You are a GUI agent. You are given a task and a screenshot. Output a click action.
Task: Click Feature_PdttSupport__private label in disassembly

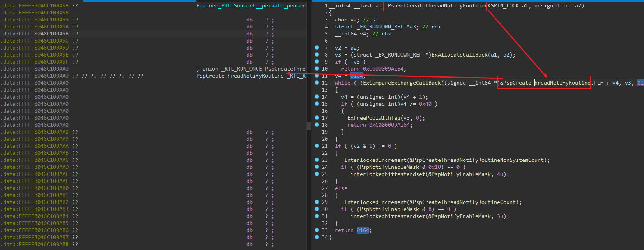[251, 5]
